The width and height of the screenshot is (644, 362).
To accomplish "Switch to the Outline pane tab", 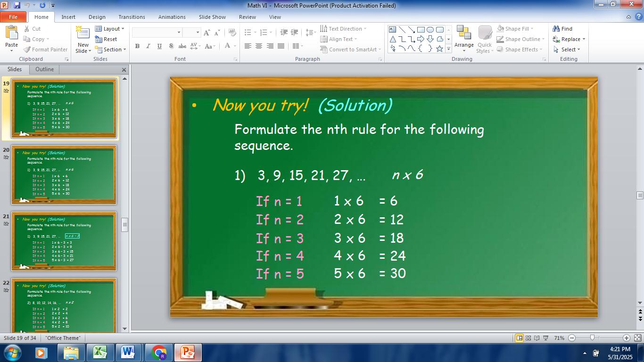I will pos(44,69).
